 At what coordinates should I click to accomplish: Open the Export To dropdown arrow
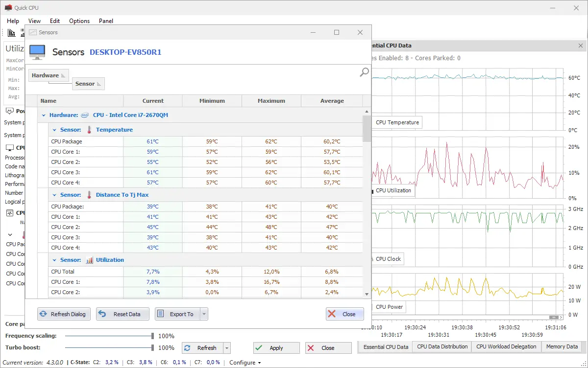coord(204,314)
